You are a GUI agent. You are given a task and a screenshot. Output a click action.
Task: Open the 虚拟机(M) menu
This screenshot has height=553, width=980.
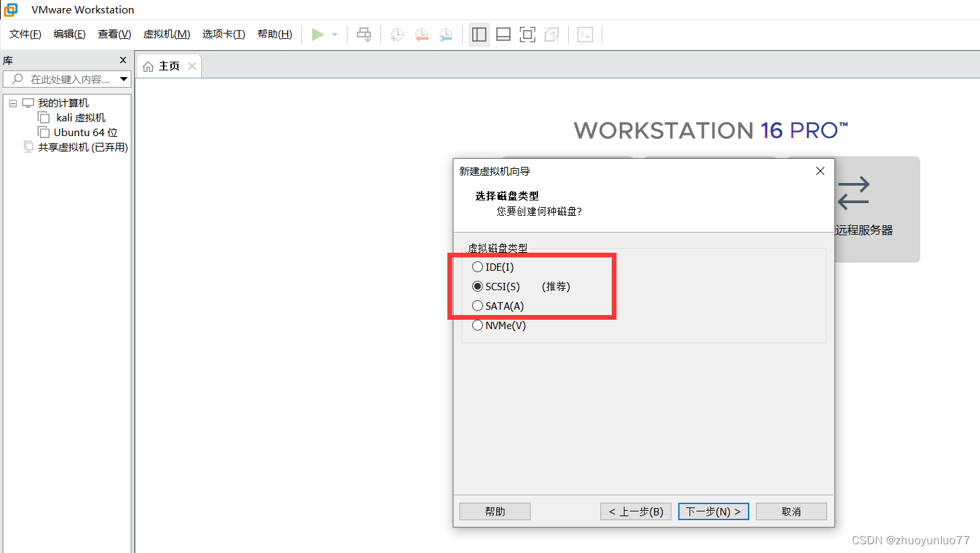(167, 34)
